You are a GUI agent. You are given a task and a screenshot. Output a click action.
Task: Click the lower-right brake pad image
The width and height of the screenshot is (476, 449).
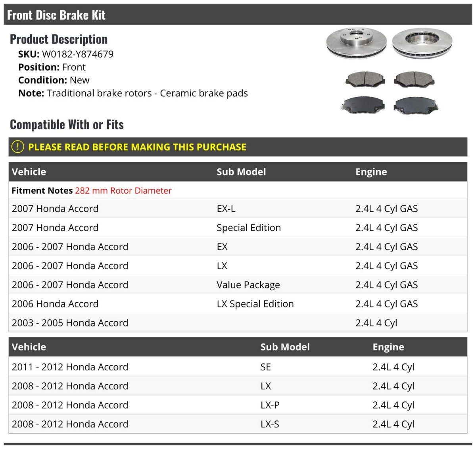pyautogui.click(x=416, y=105)
